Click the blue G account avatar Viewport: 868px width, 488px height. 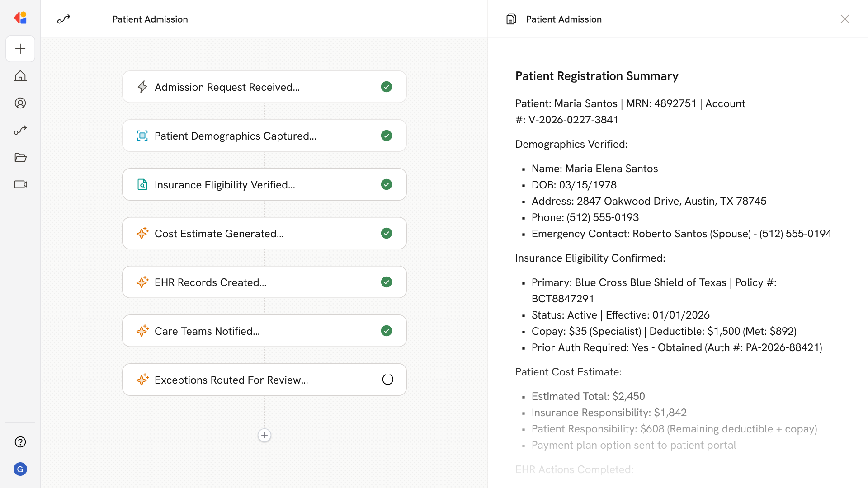point(20,469)
